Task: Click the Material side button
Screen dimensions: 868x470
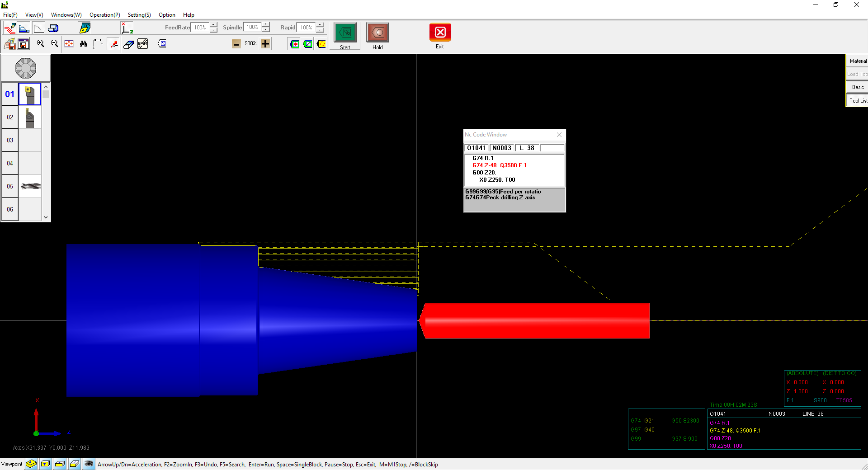Action: (858, 61)
